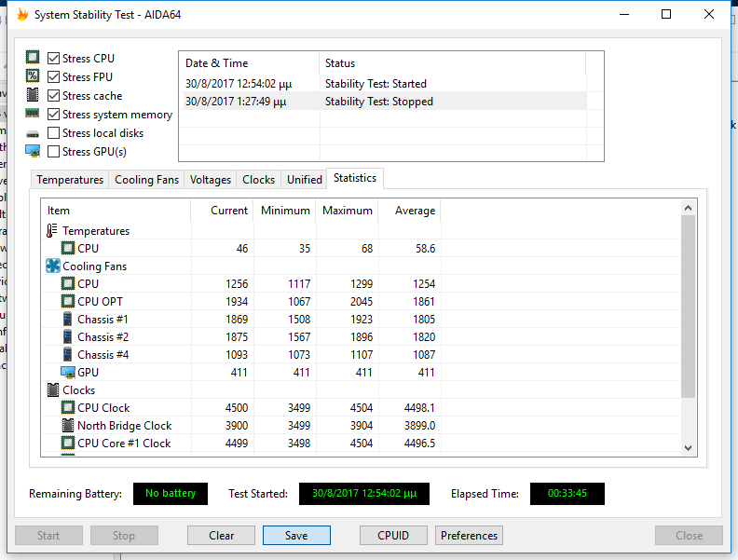Click the Item column header
Image resolution: width=738 pixels, height=560 pixels.
point(116,211)
